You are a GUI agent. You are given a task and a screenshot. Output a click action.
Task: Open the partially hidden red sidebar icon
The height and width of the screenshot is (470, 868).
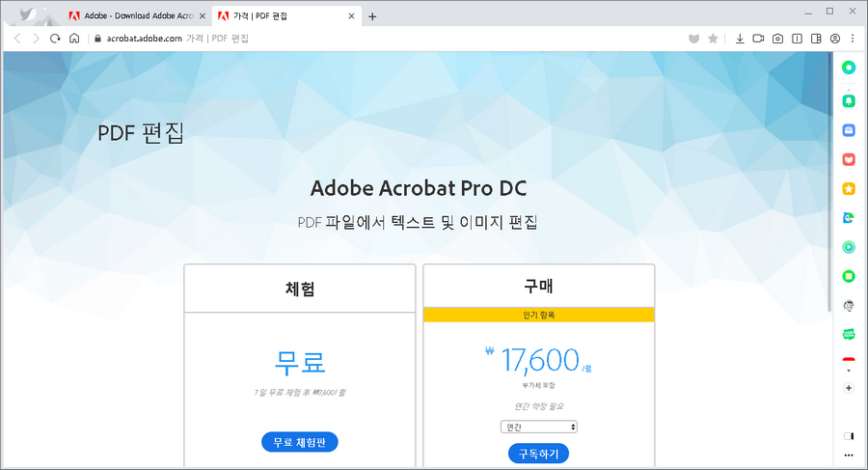[x=849, y=360]
